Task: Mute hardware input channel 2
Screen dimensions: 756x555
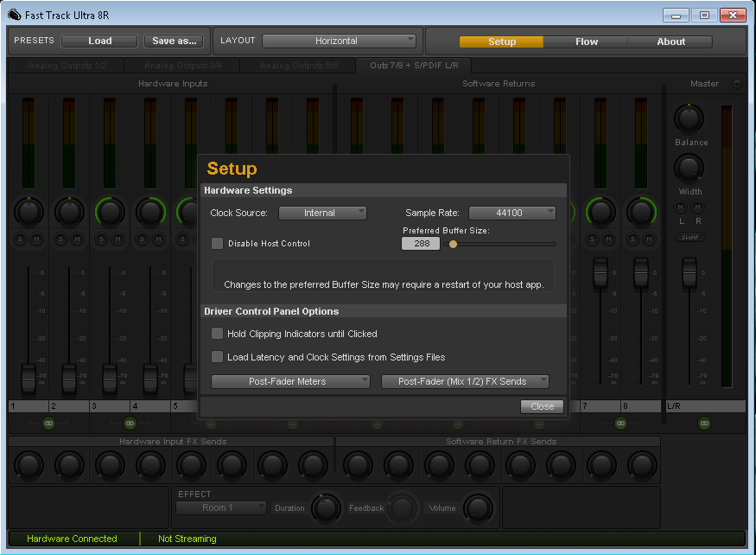Action: (x=77, y=239)
